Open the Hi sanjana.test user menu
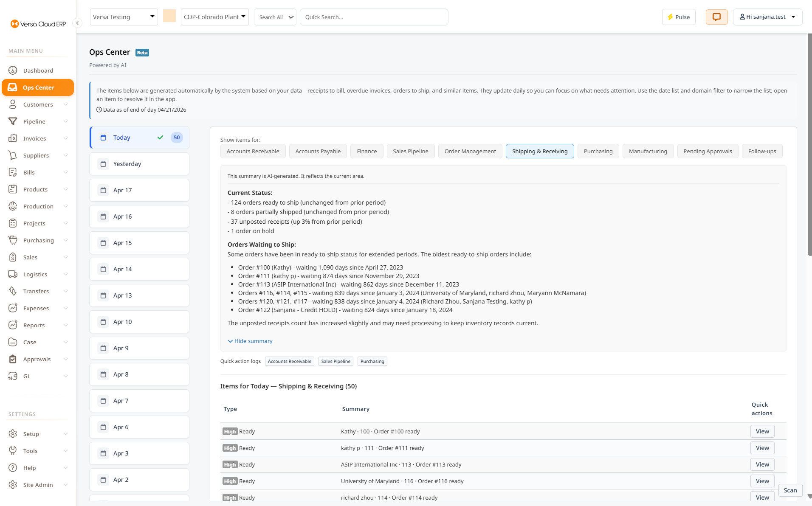The height and width of the screenshot is (506, 812). (x=767, y=17)
